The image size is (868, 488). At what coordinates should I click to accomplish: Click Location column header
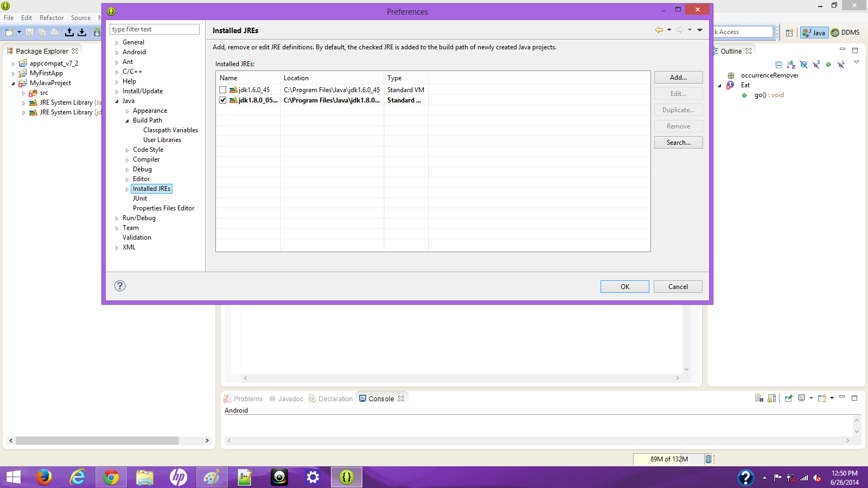(332, 78)
